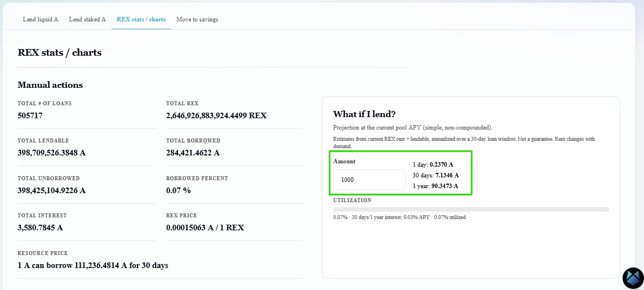Click the 1 year: 90.3473 A estimate
This screenshot has width=644, height=290.
(436, 186)
